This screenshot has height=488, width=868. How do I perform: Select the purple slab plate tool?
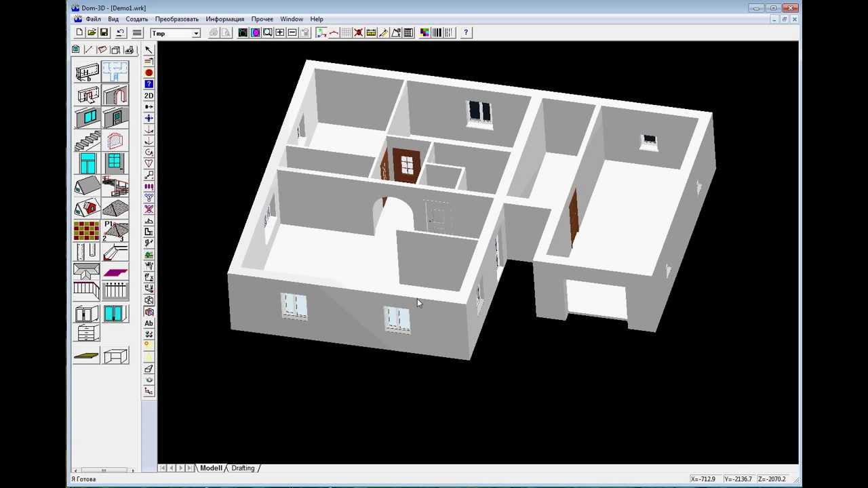tap(115, 272)
